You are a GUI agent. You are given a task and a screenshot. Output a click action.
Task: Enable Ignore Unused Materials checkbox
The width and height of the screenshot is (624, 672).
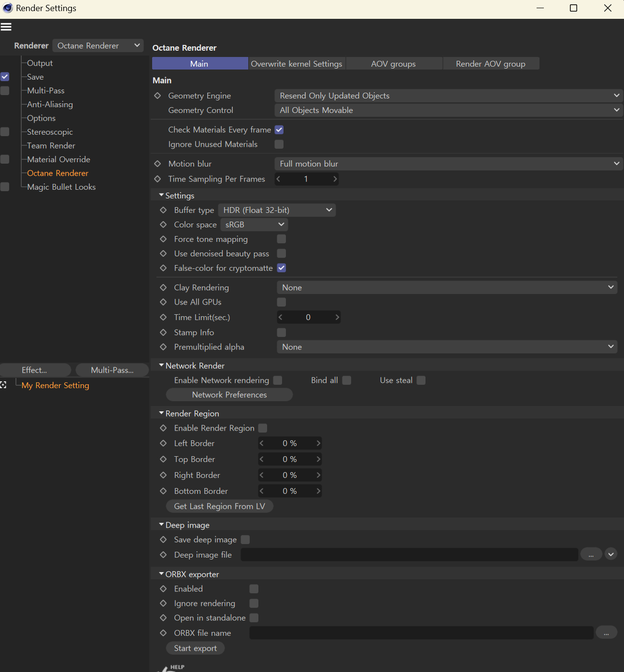coord(279,144)
